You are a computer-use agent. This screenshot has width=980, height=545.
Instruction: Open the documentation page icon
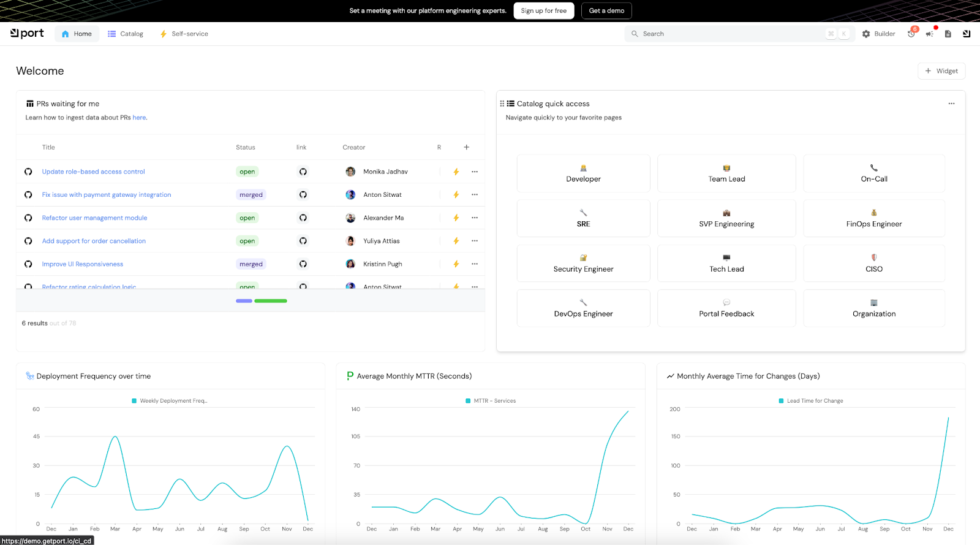948,34
